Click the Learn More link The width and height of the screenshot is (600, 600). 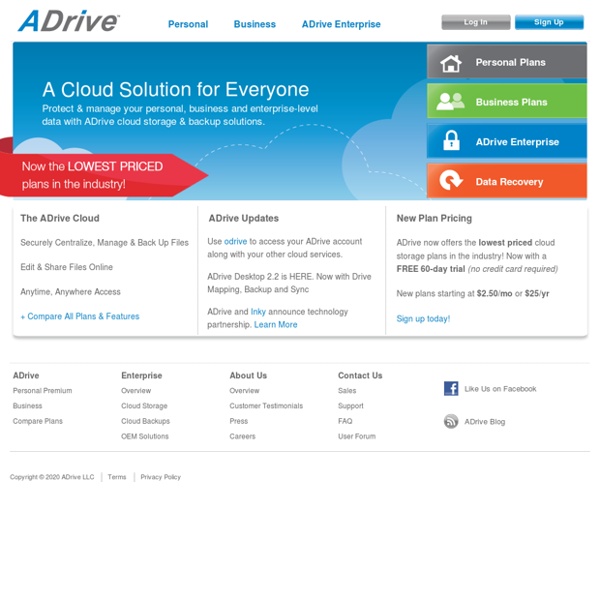276,324
